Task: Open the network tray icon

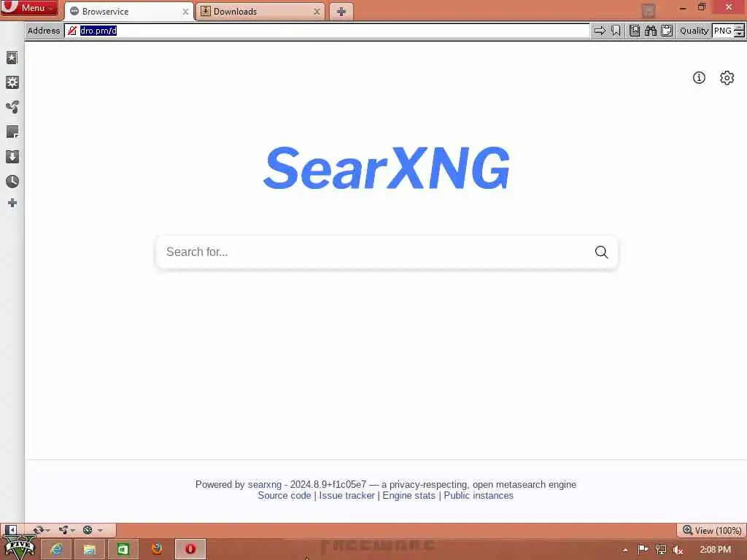Action: click(x=660, y=550)
